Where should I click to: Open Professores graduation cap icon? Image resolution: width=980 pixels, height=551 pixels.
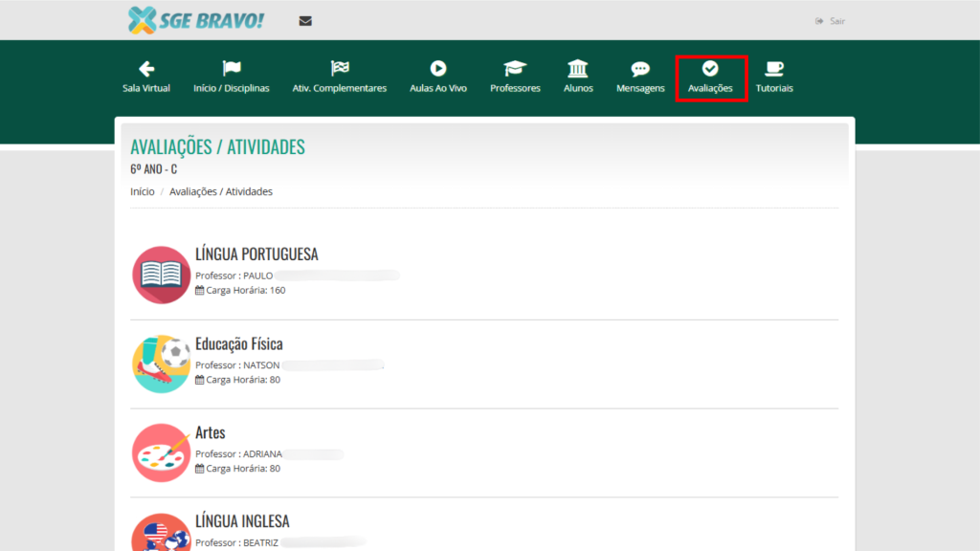(x=515, y=69)
